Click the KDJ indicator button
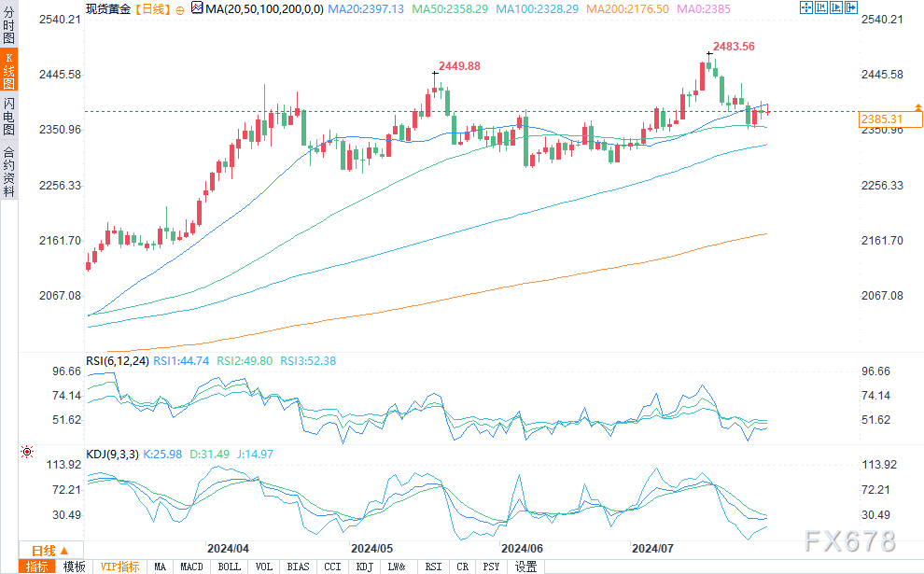The height and width of the screenshot is (574, 924). pos(365,567)
